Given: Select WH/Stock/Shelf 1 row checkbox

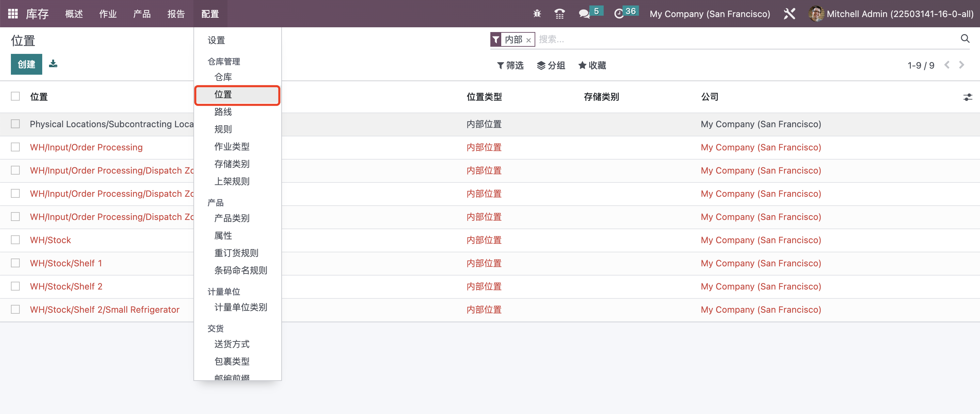Looking at the screenshot, I should coord(15,263).
